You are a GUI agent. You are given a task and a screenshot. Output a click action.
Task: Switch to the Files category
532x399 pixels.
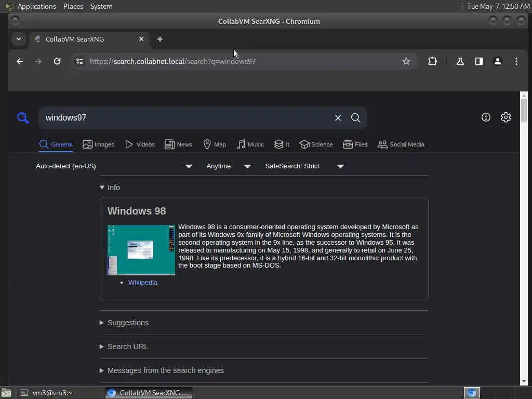point(355,144)
